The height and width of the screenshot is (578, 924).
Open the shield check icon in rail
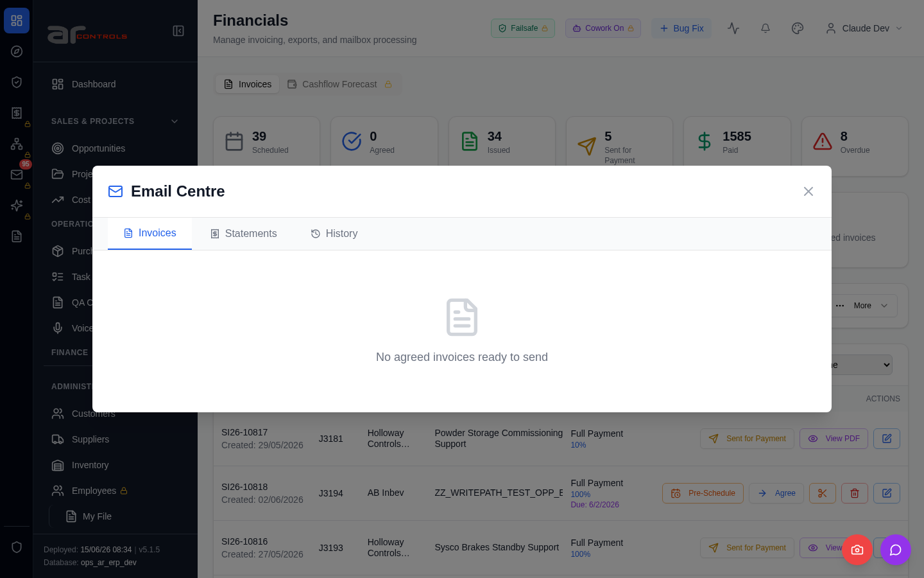[x=17, y=82]
